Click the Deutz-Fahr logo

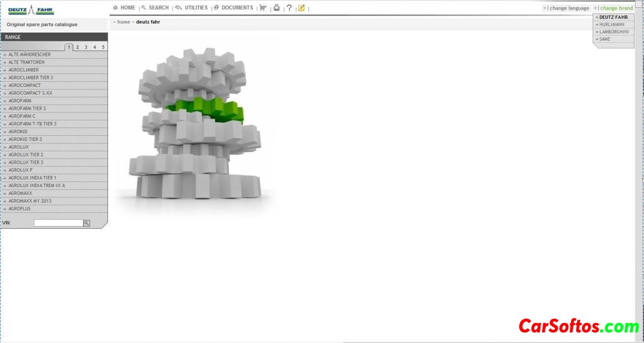click(31, 10)
